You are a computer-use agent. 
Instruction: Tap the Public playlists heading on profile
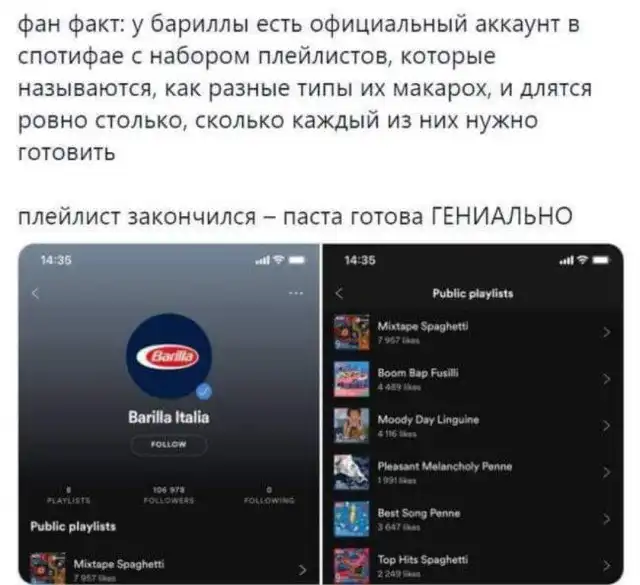click(73, 527)
